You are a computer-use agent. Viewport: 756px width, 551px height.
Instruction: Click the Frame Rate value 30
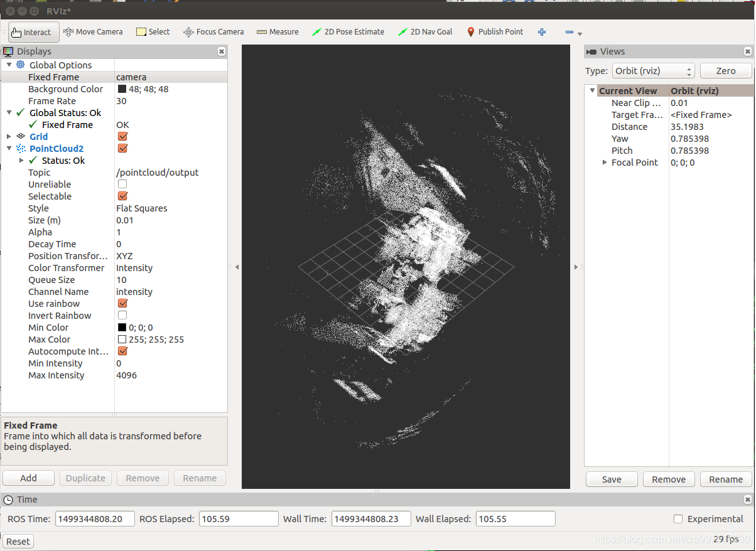coord(121,100)
